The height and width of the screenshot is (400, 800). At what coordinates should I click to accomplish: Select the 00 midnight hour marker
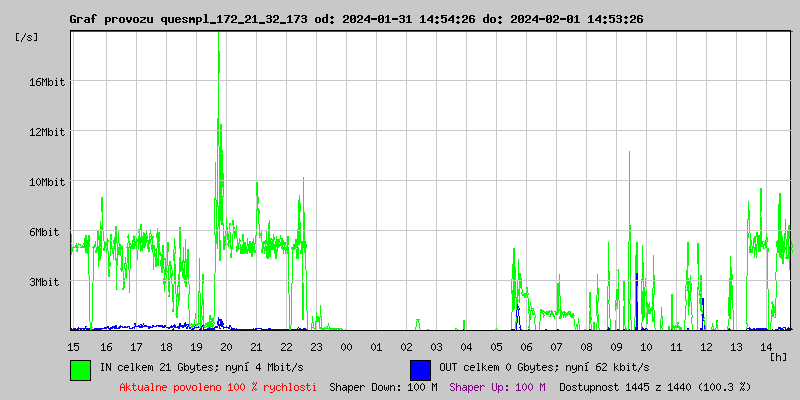(346, 347)
